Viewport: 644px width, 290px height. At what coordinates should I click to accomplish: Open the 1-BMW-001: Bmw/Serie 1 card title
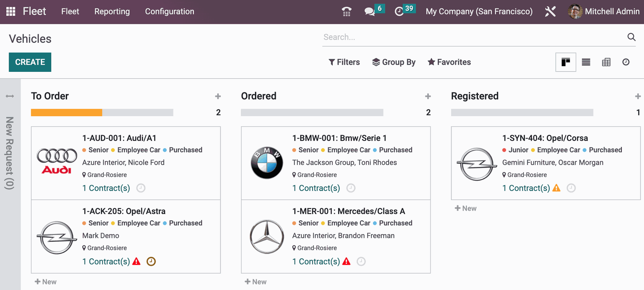(339, 138)
